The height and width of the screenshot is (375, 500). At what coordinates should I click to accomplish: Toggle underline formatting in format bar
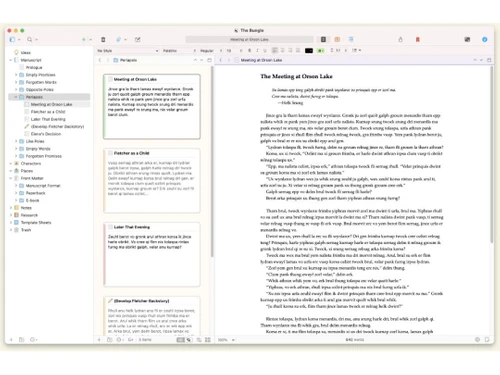point(265,50)
